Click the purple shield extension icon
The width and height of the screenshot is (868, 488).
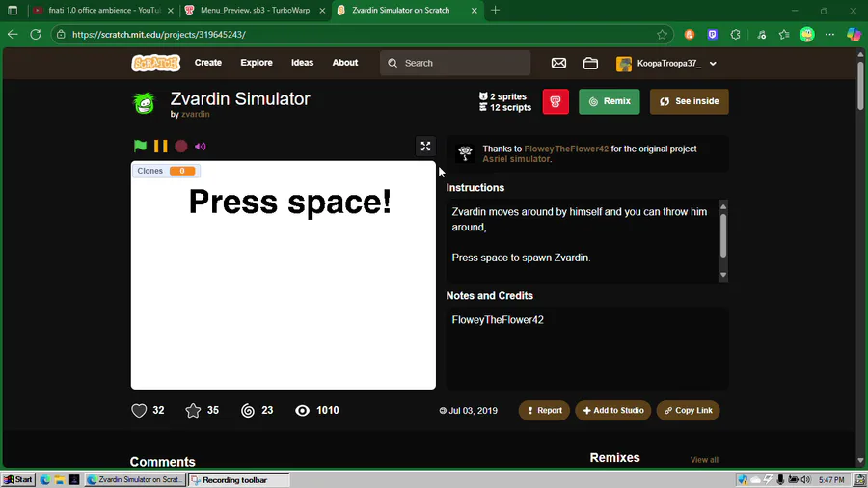[713, 35]
